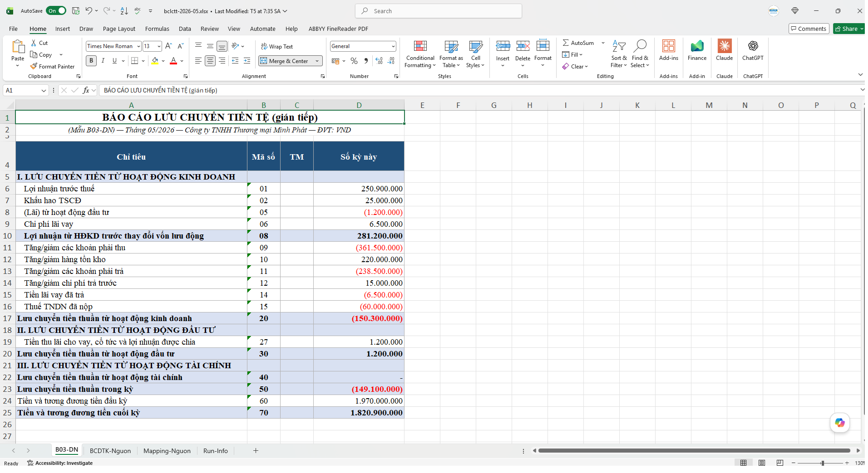Expand the font name dropdown
Image resolution: width=868 pixels, height=473 pixels.
(138, 46)
